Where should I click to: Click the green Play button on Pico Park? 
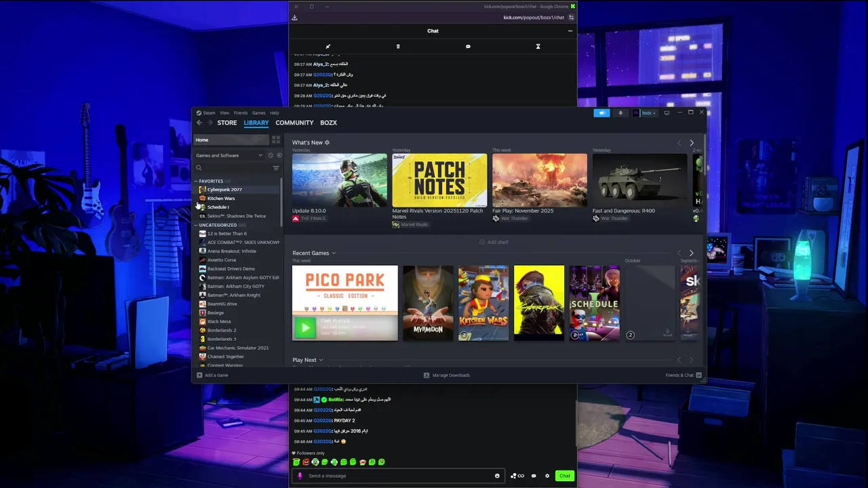305,328
